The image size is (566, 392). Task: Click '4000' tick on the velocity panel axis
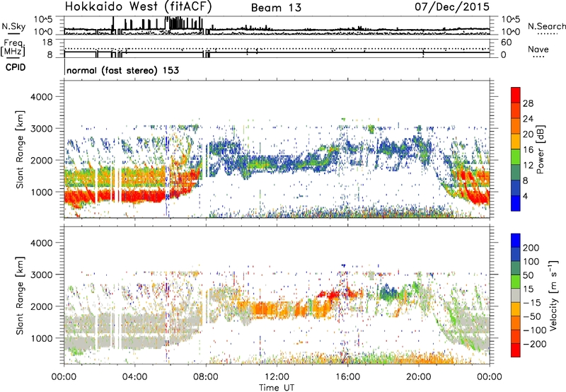(x=41, y=243)
